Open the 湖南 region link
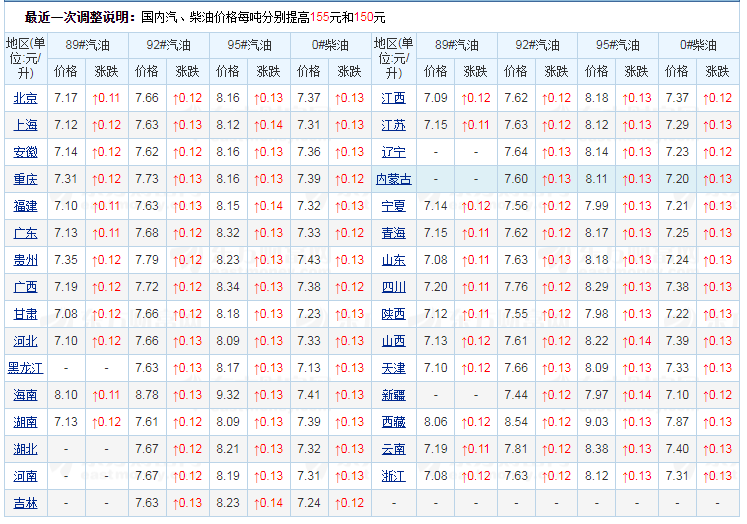 [x=25, y=422]
